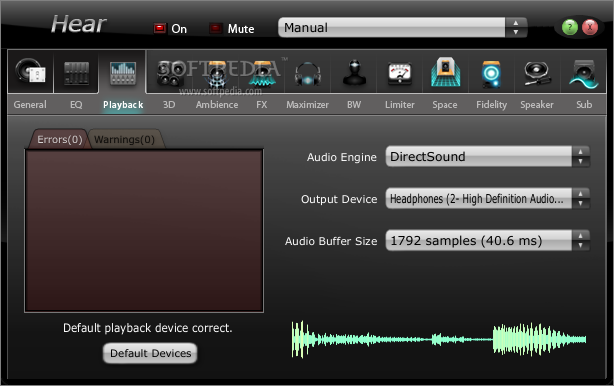Click the Output Device down arrow

(x=581, y=204)
